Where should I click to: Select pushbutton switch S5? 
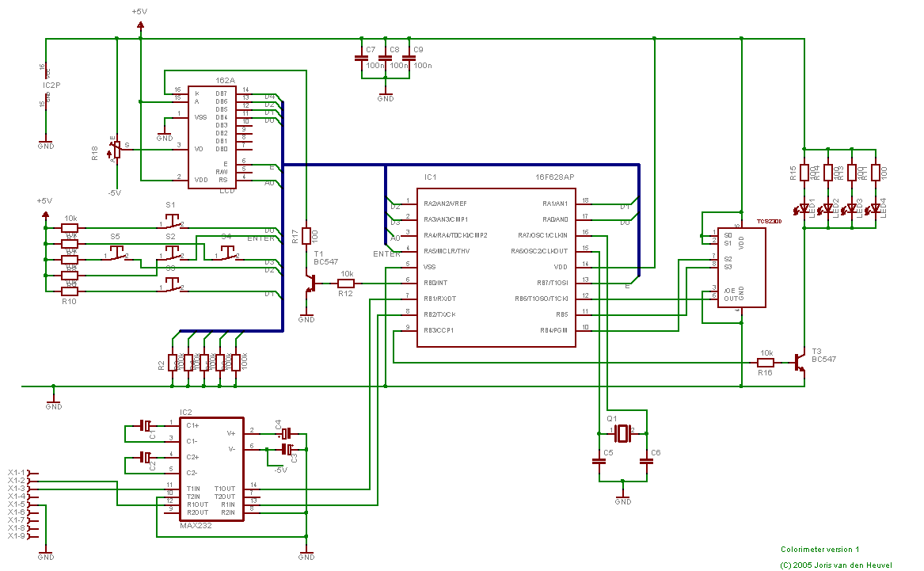116,254
